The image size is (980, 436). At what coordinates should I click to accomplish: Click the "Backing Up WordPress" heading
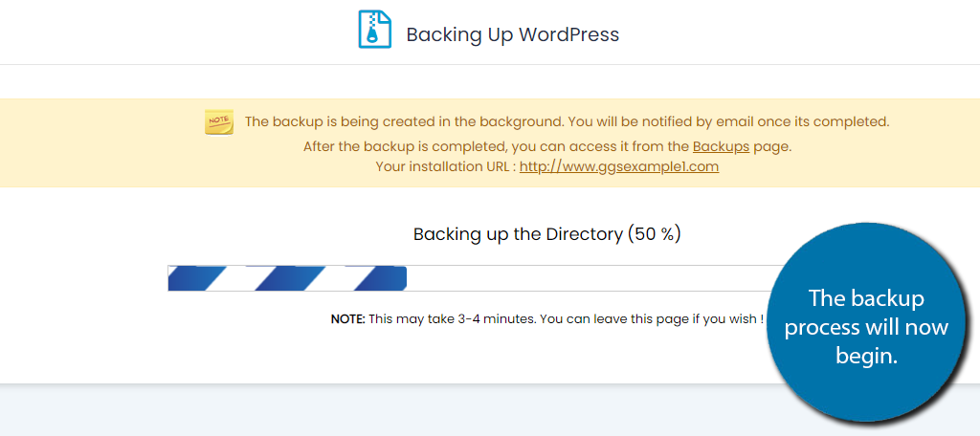[512, 34]
